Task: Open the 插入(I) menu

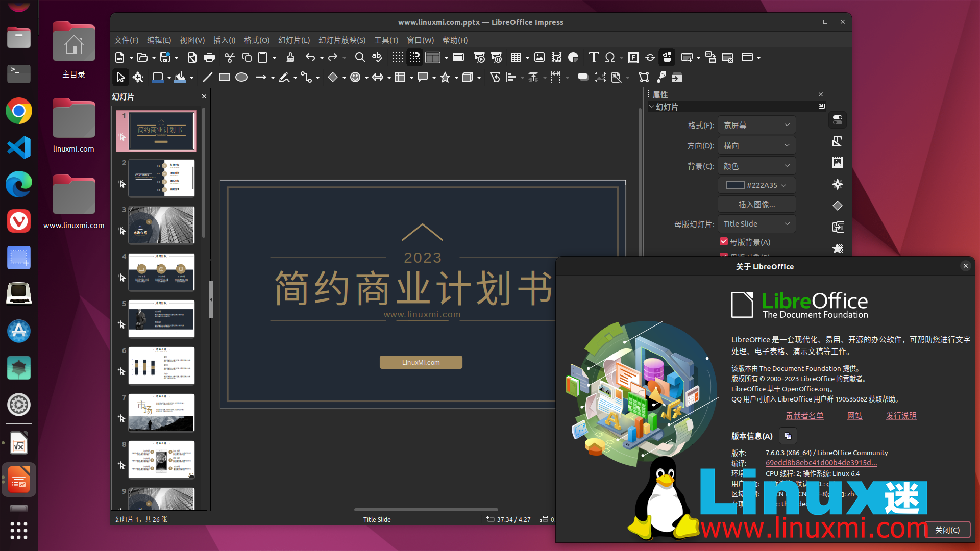Action: [224, 40]
